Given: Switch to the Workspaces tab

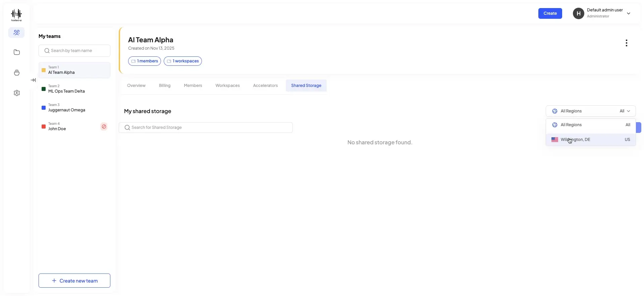Looking at the screenshot, I should point(227,86).
